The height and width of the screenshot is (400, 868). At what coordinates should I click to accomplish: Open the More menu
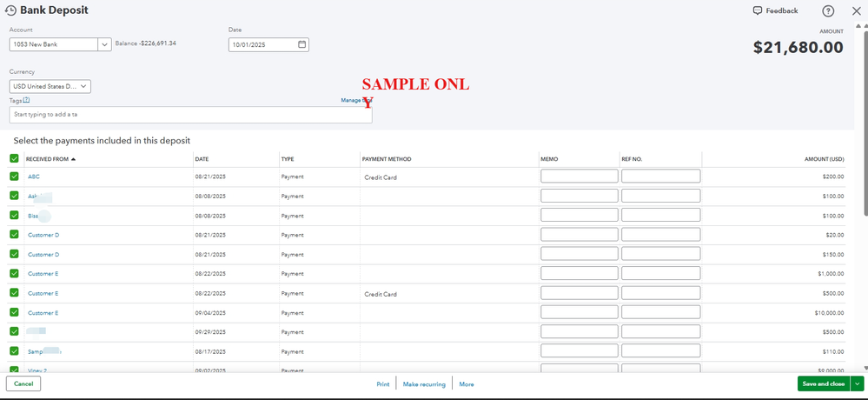[x=466, y=384]
